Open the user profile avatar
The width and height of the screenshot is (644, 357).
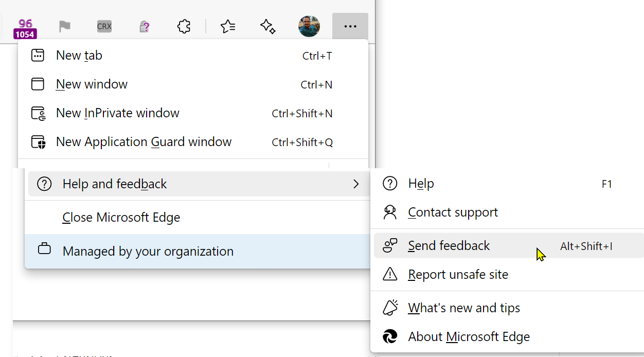pos(309,26)
